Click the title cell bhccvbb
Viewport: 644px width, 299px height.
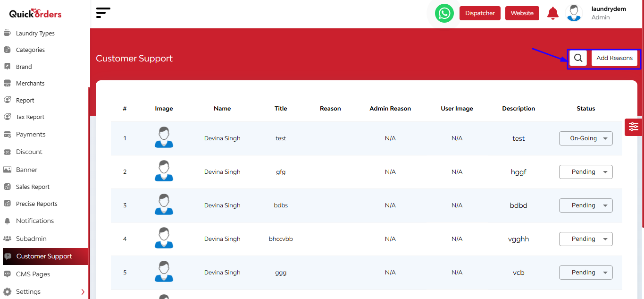tap(281, 239)
